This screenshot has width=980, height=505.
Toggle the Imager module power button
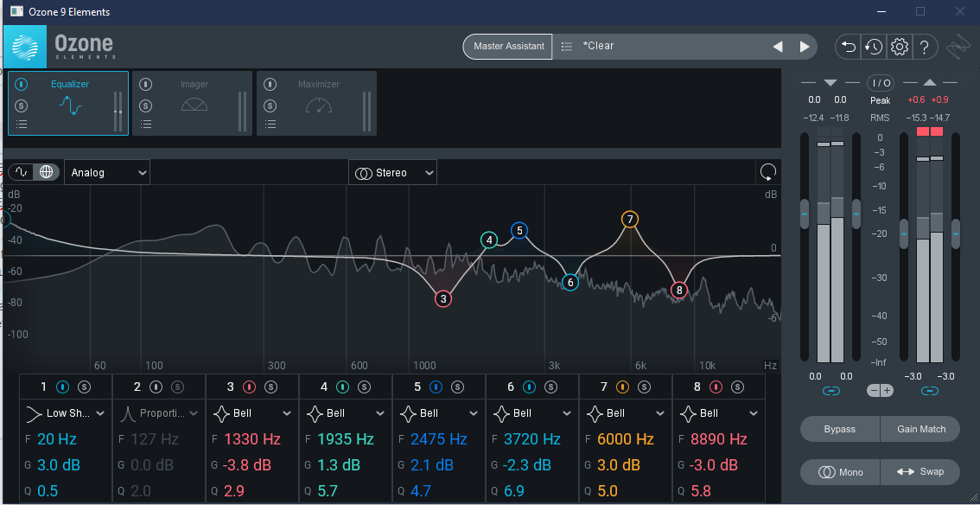(146, 85)
